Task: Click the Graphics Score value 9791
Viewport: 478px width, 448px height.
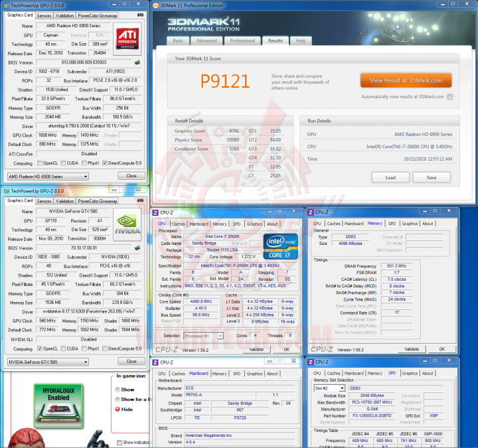Action: [234, 131]
